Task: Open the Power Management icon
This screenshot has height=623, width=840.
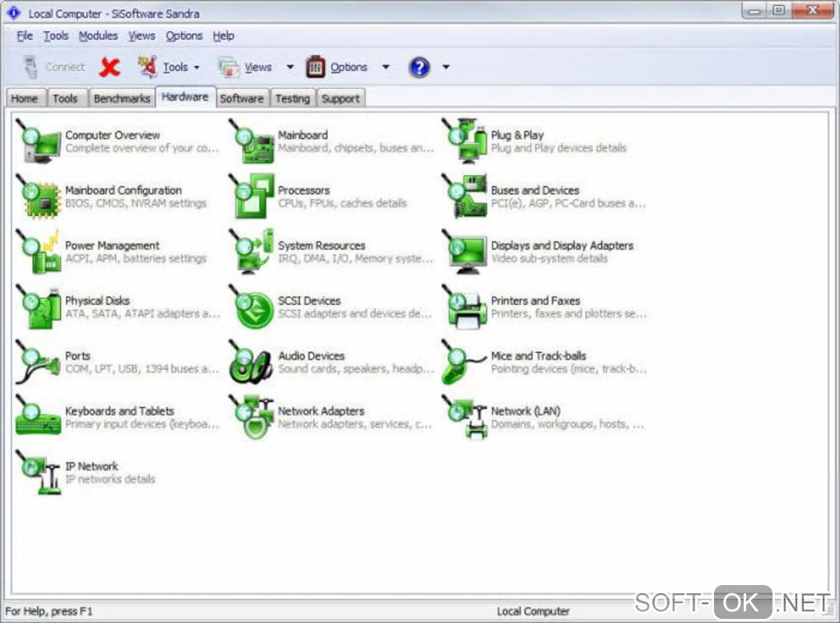Action: tap(39, 251)
